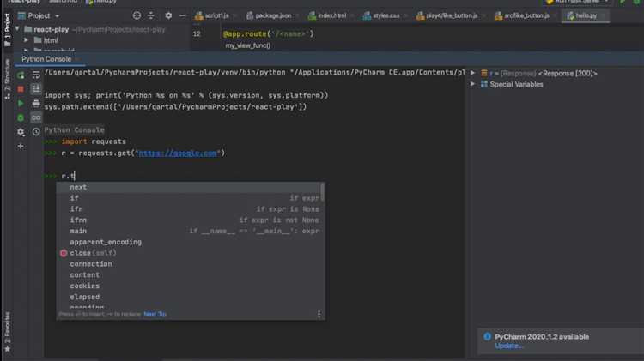The image size is (644, 361).
Task: Choose 'ifn' completion entry
Action: click(x=190, y=209)
